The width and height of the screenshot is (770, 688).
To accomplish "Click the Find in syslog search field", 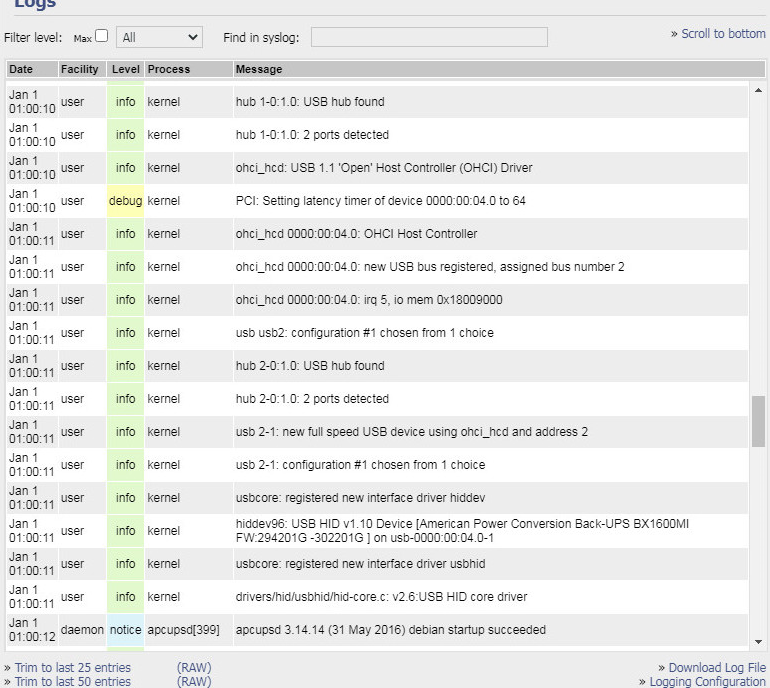I will [x=429, y=37].
